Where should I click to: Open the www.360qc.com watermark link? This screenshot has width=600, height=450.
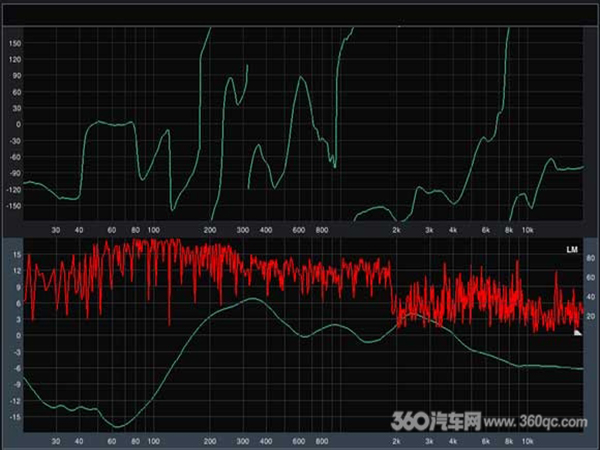pyautogui.click(x=539, y=421)
